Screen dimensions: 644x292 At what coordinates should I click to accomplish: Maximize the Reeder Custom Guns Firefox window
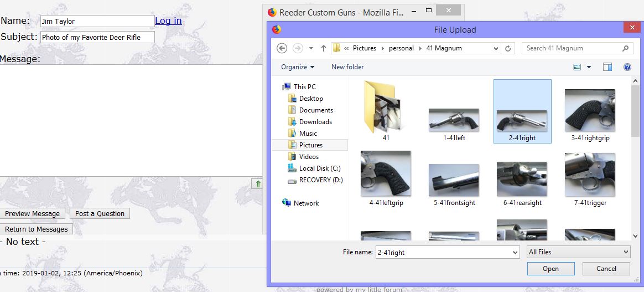coord(429,10)
